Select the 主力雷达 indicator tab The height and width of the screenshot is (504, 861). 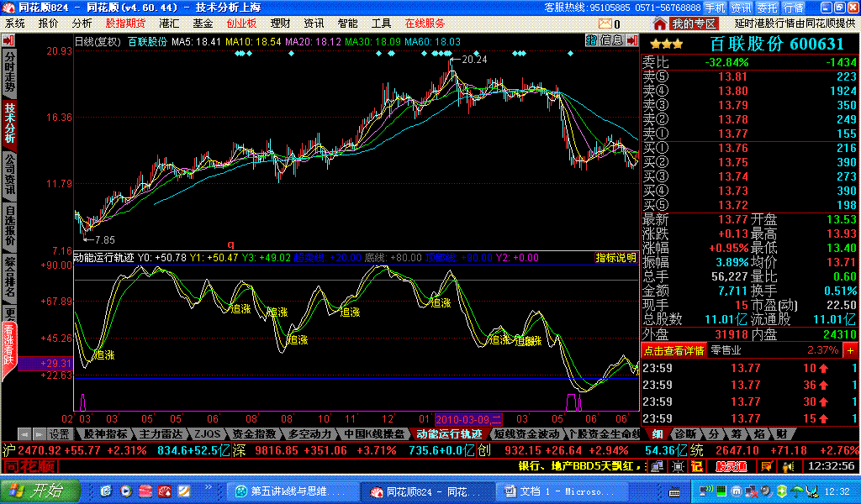coord(161,434)
